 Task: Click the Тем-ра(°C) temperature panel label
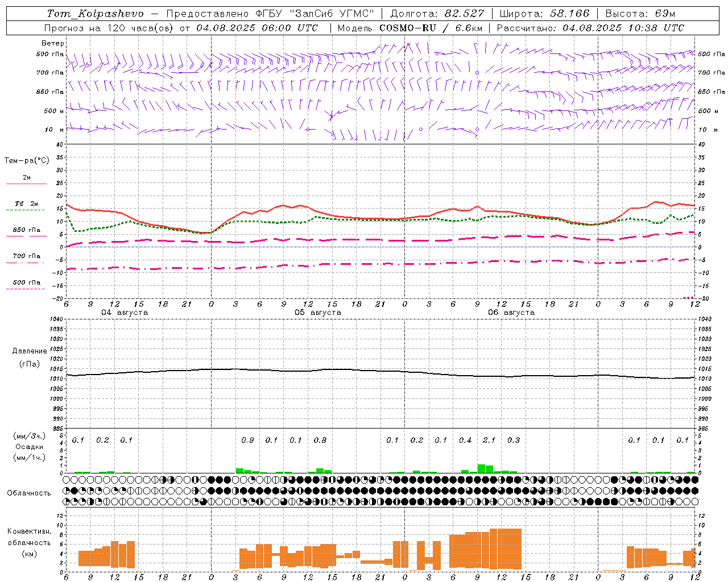coord(27,161)
